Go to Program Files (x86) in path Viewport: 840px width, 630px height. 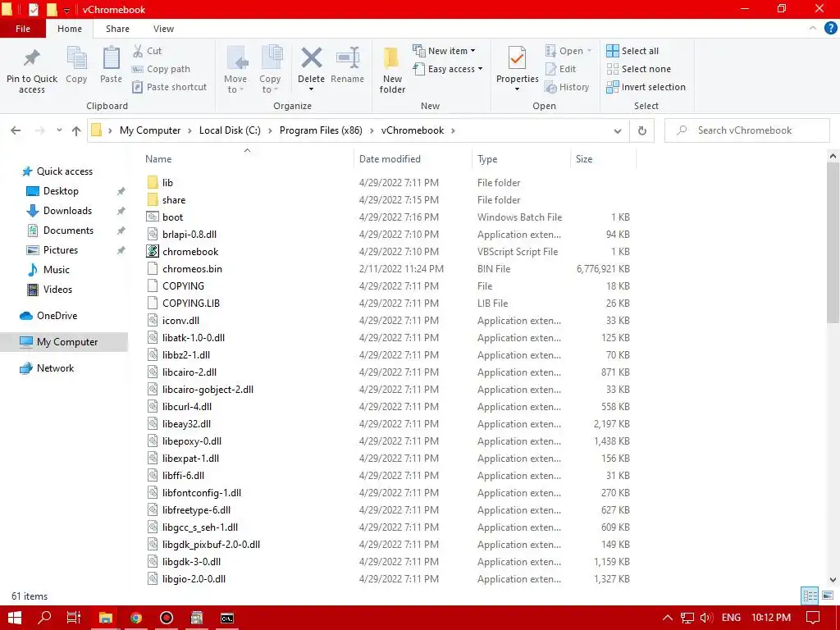pos(321,130)
